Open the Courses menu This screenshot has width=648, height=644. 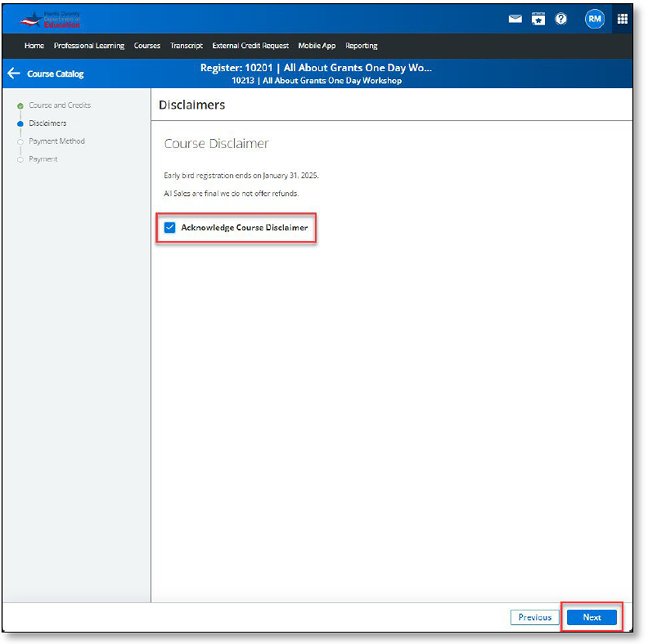(147, 45)
